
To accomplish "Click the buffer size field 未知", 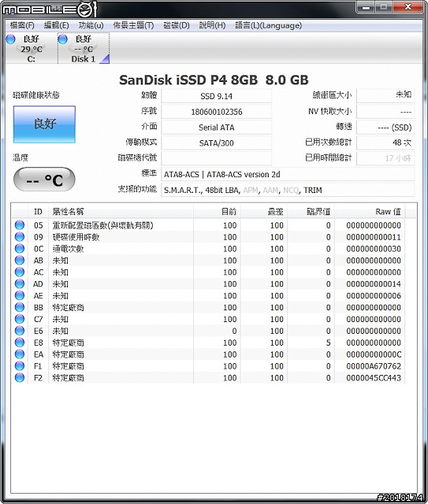I will coord(385,96).
